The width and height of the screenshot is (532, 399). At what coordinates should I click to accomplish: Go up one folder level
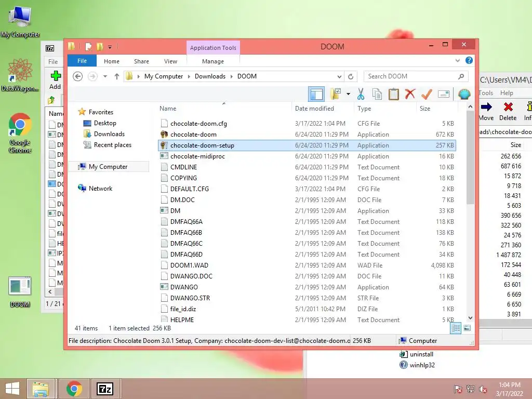click(x=117, y=76)
